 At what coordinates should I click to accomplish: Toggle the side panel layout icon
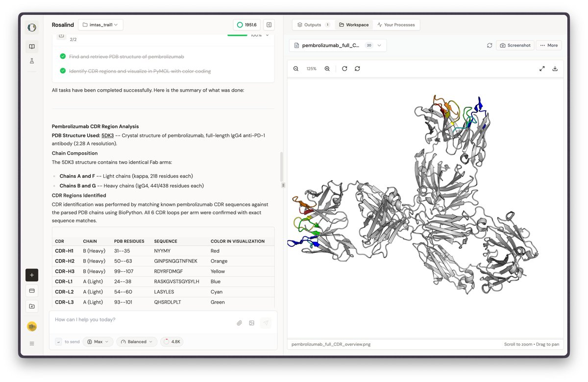coord(269,24)
